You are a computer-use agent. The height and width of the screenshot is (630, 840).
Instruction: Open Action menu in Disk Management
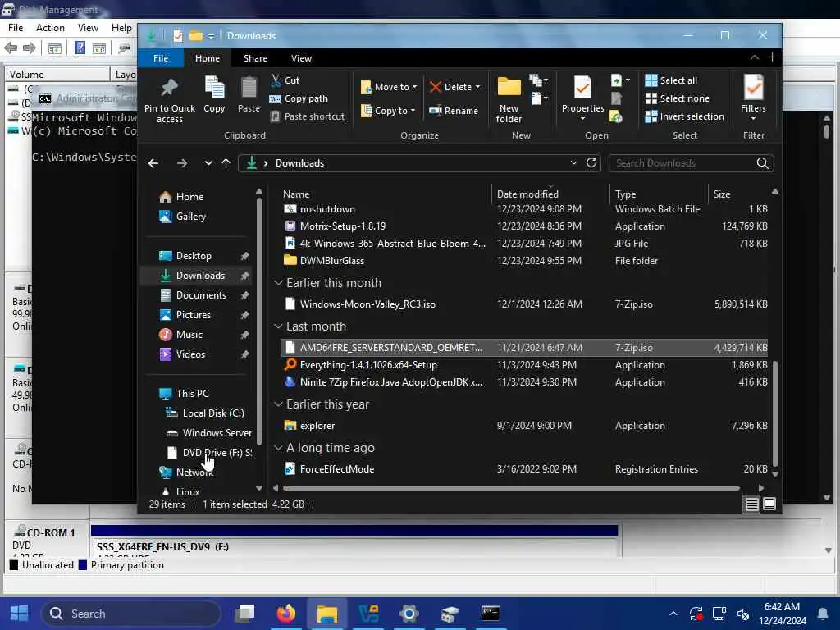point(50,28)
